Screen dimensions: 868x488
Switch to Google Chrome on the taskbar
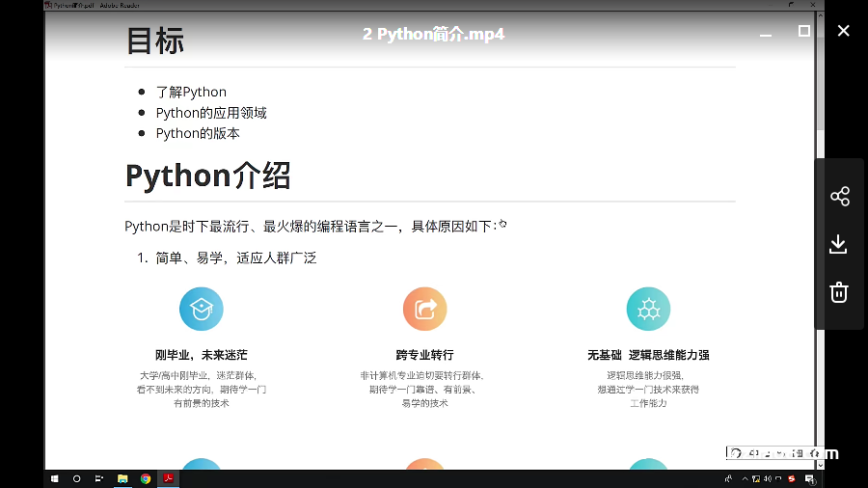pyautogui.click(x=146, y=478)
